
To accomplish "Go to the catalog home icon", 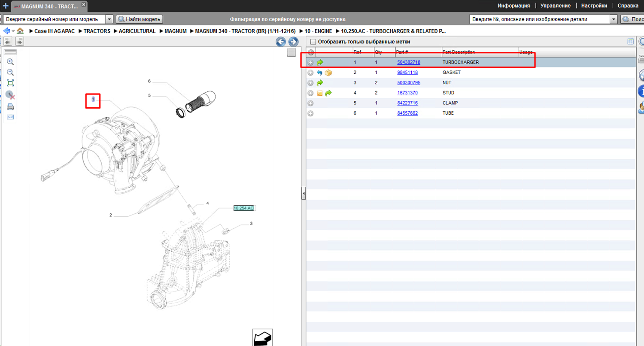I will (20, 31).
